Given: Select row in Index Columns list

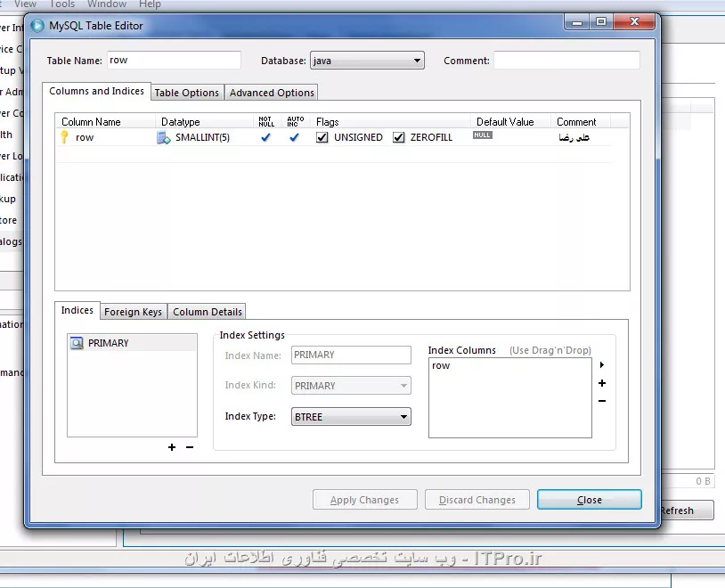Looking at the screenshot, I should [x=441, y=365].
